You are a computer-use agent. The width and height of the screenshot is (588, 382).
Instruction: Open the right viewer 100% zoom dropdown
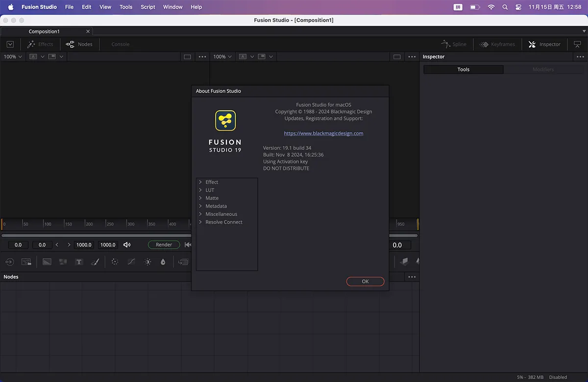tap(222, 57)
